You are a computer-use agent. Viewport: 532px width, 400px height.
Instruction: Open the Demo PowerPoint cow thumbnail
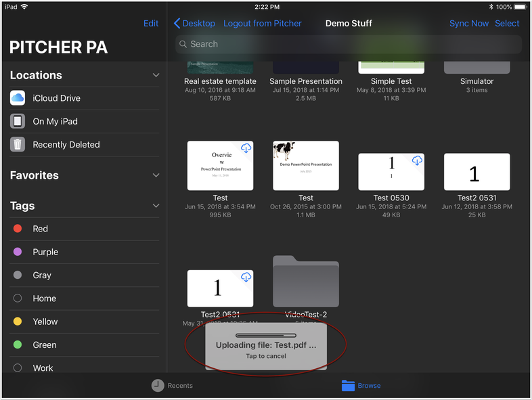[x=306, y=166]
